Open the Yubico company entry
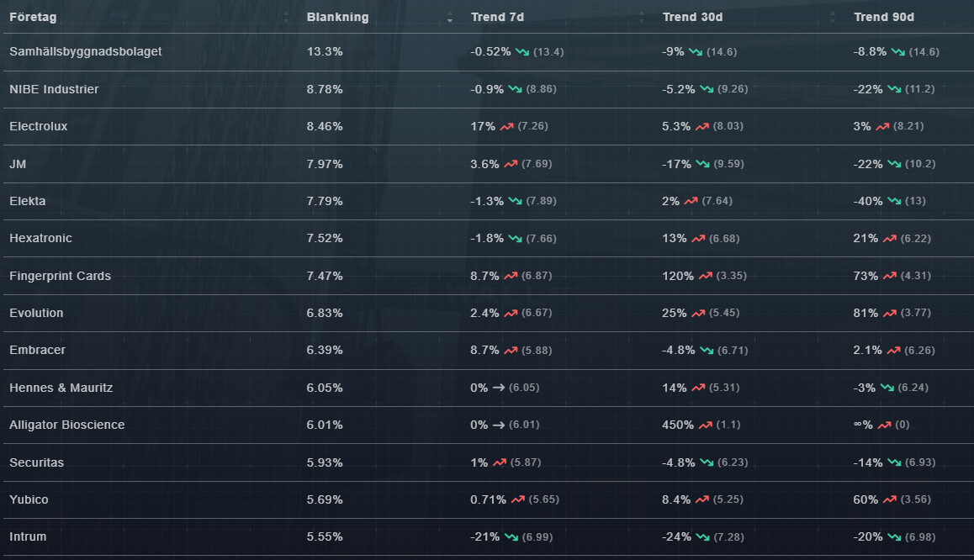This screenshot has width=974, height=560. (x=29, y=499)
